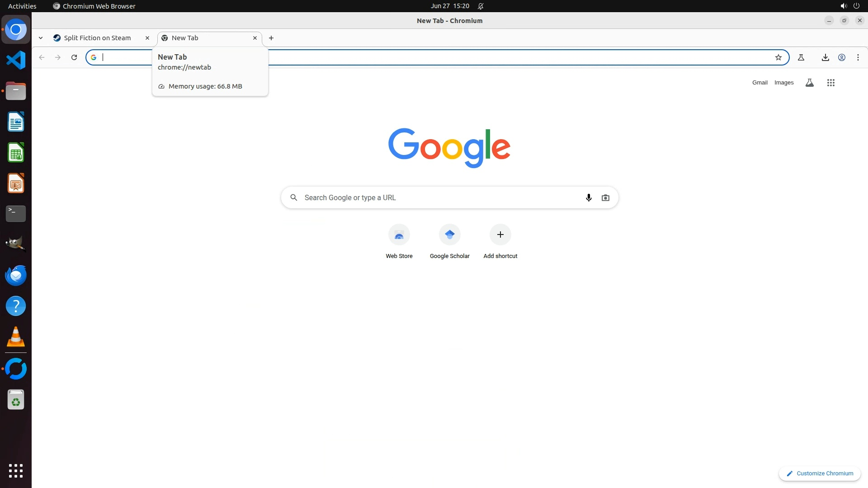Expand the tab search dropdown arrow
The height and width of the screenshot is (488, 868).
(41, 38)
